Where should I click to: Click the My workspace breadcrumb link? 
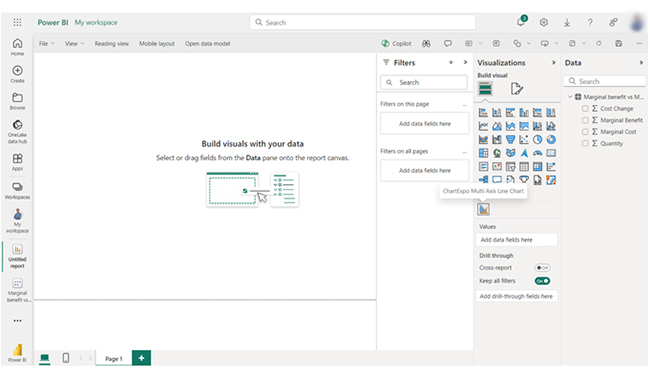(96, 22)
